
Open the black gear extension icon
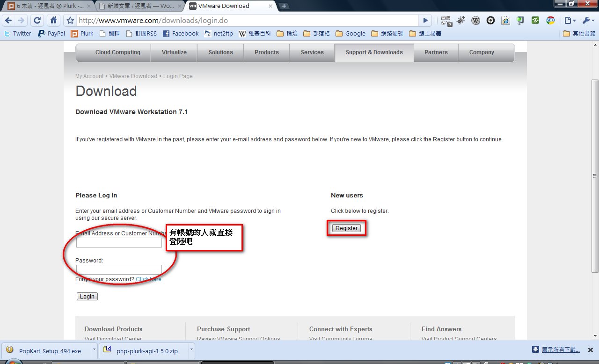click(x=490, y=21)
